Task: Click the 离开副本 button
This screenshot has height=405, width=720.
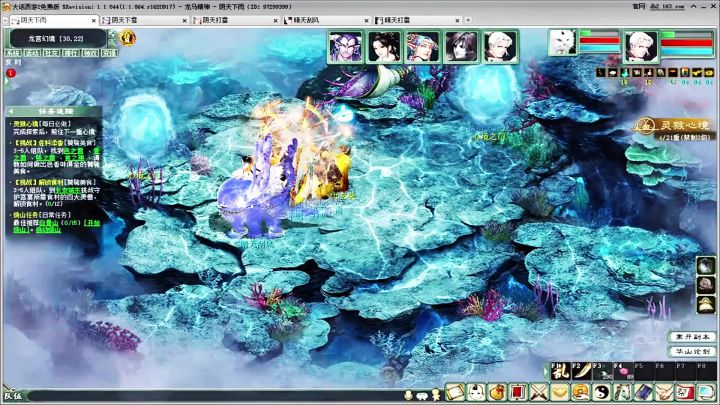Action: coord(692,337)
